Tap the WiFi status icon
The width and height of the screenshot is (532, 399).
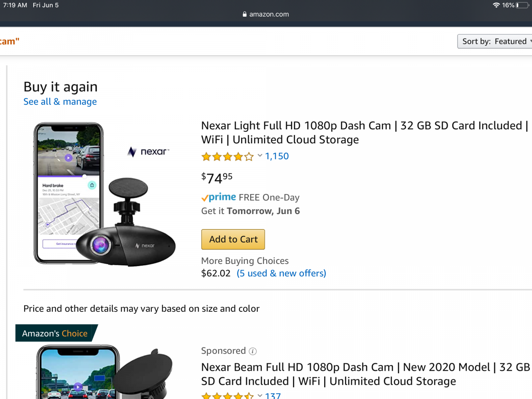(x=496, y=5)
